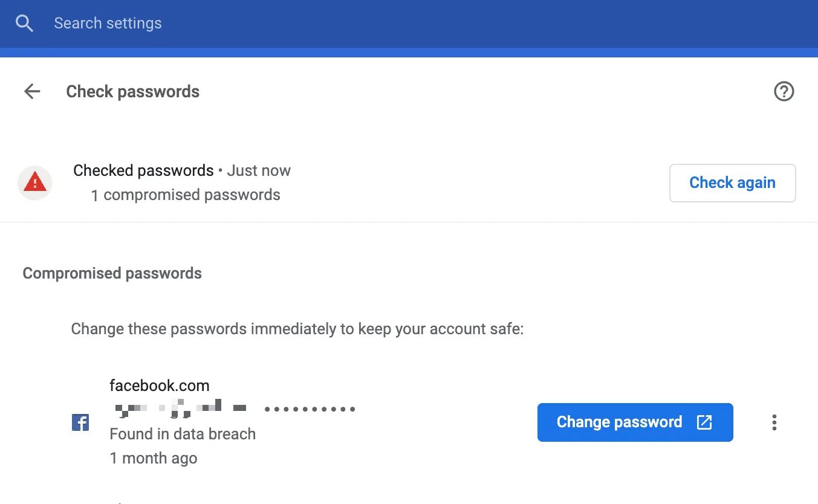Open more actions three-dot menu for facebook.com
This screenshot has width=818, height=504.
pos(774,422)
